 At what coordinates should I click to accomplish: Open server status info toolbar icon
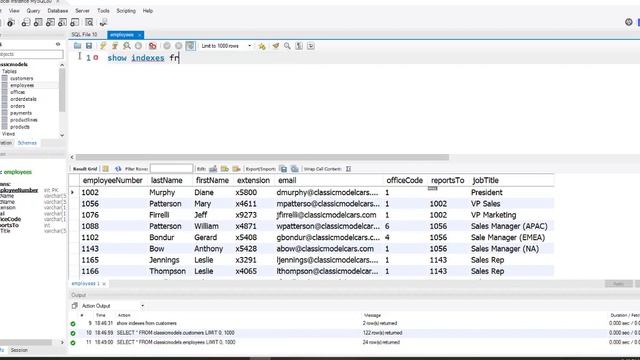pos(11,22)
